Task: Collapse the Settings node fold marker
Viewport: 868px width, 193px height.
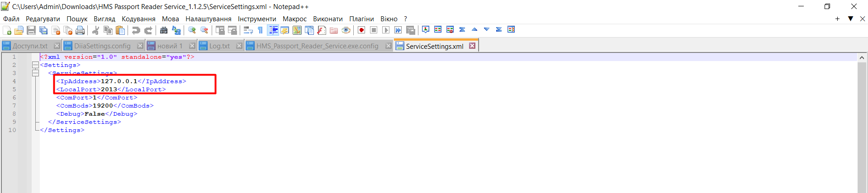Action: coord(35,65)
